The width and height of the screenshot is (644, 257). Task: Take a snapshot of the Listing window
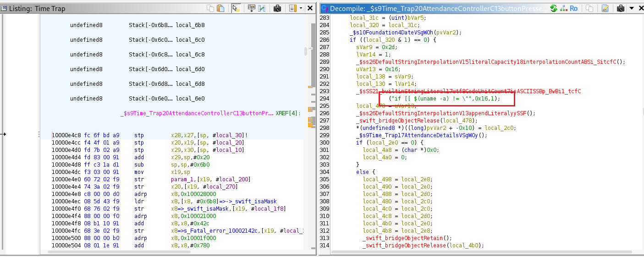coord(277,8)
